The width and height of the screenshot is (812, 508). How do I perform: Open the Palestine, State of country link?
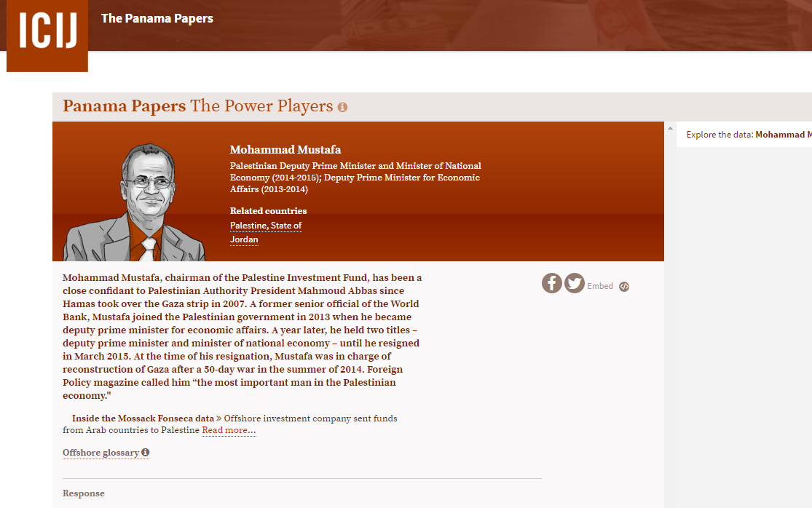point(266,226)
